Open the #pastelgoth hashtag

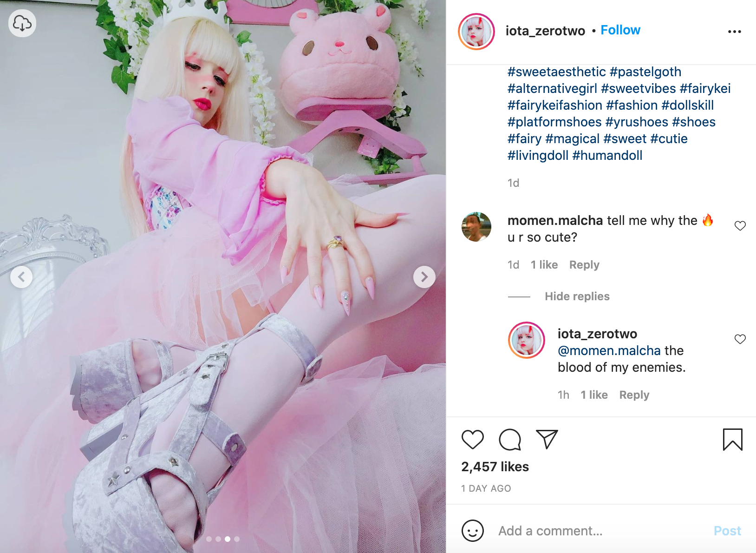(x=645, y=72)
